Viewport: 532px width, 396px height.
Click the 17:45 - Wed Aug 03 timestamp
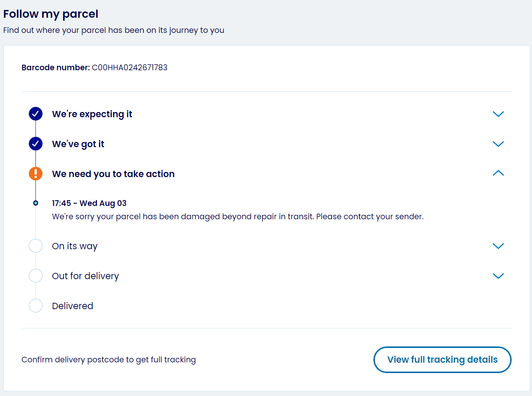(x=89, y=203)
